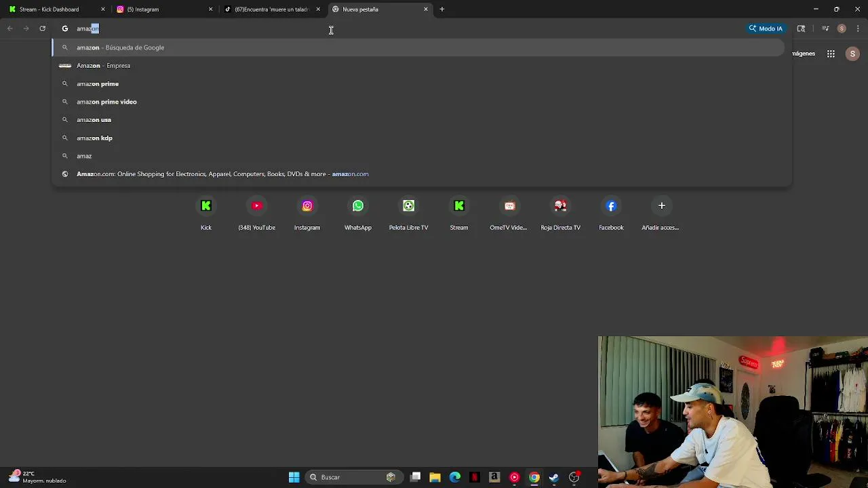
Task: Open Task View in taskbar
Action: [416, 477]
